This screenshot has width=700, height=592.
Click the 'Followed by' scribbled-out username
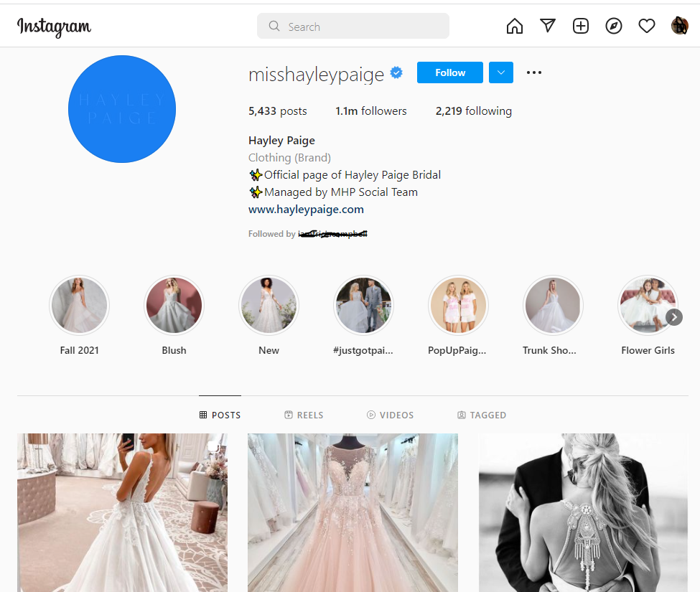(332, 234)
